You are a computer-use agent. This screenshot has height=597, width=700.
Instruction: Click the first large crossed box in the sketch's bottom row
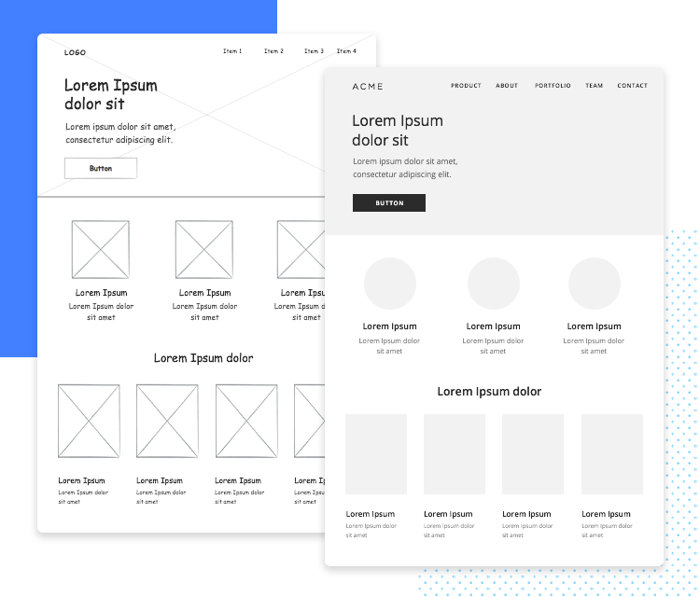point(89,421)
